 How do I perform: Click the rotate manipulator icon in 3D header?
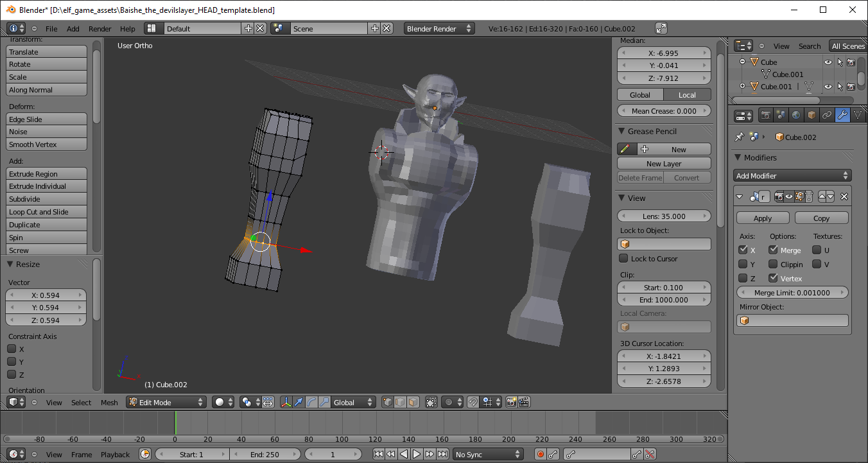pyautogui.click(x=311, y=403)
